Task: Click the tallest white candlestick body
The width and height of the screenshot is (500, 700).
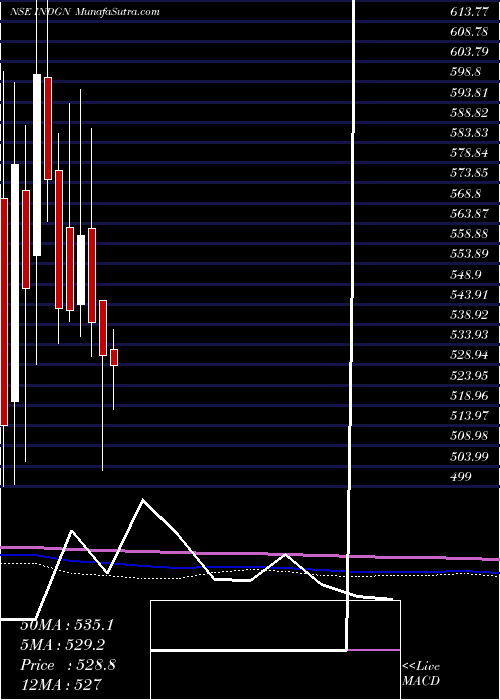Action: coord(15,283)
